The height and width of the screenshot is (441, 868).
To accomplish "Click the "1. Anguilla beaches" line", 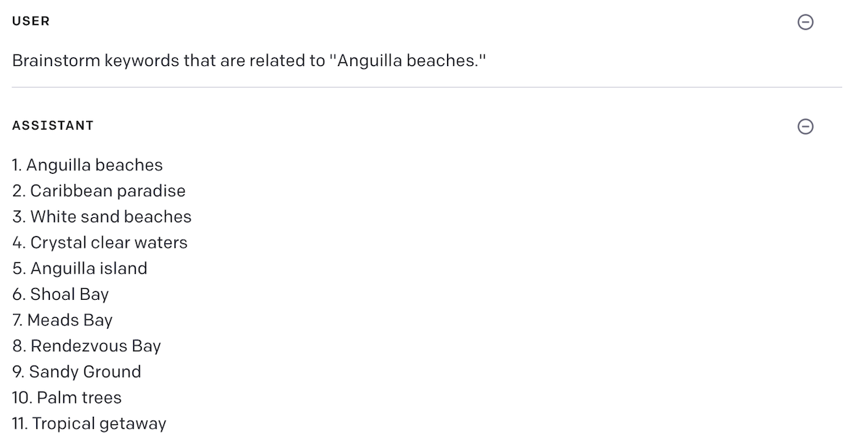I will 88,165.
